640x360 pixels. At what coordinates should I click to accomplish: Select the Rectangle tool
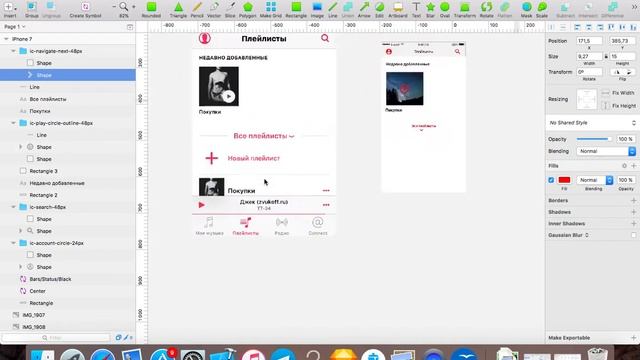coord(296,9)
